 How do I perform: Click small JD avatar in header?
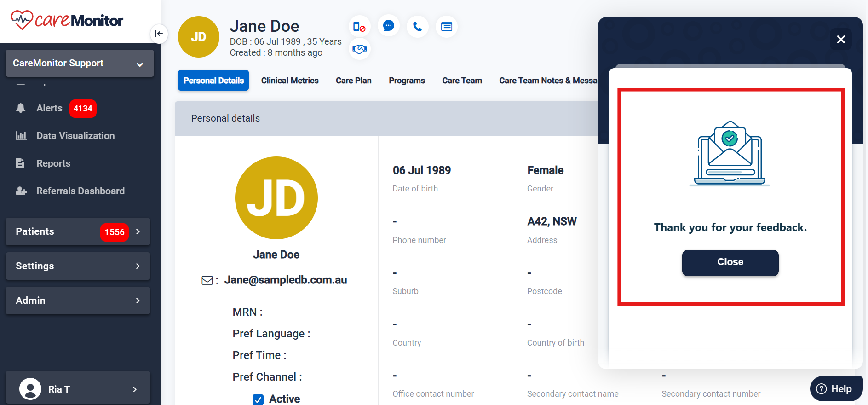[199, 37]
